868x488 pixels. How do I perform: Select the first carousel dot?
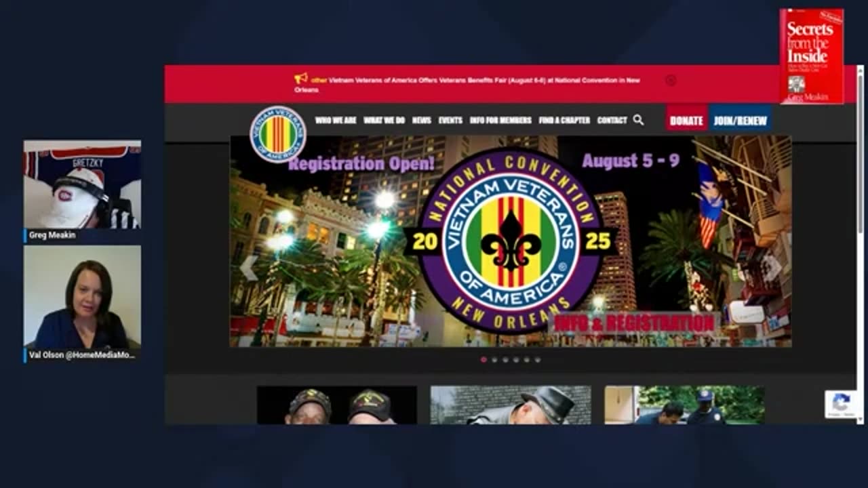pyautogui.click(x=484, y=360)
